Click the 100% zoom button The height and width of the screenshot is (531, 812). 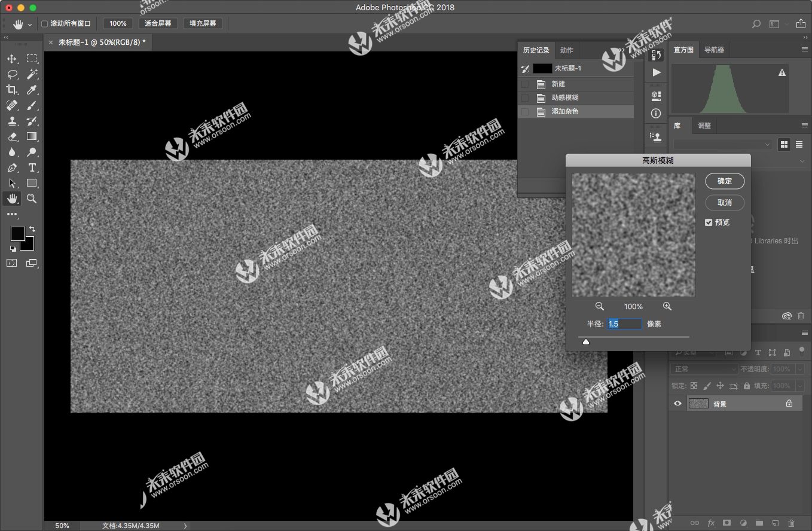point(118,24)
